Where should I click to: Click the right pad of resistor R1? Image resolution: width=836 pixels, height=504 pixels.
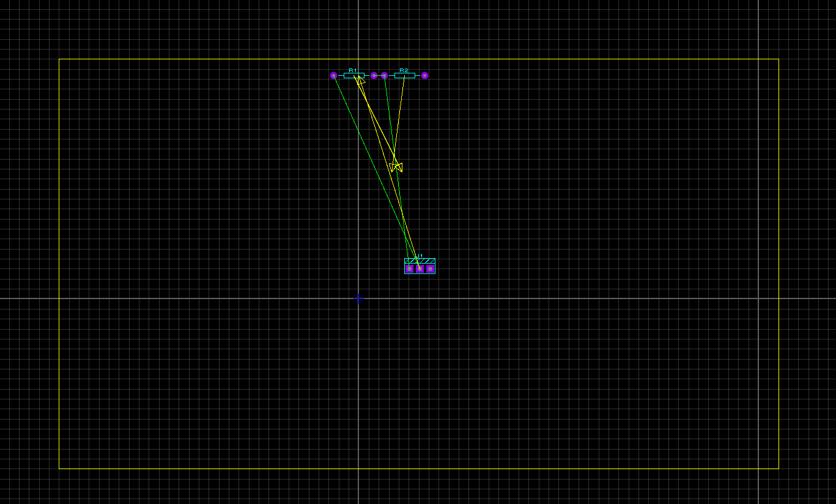[x=374, y=75]
